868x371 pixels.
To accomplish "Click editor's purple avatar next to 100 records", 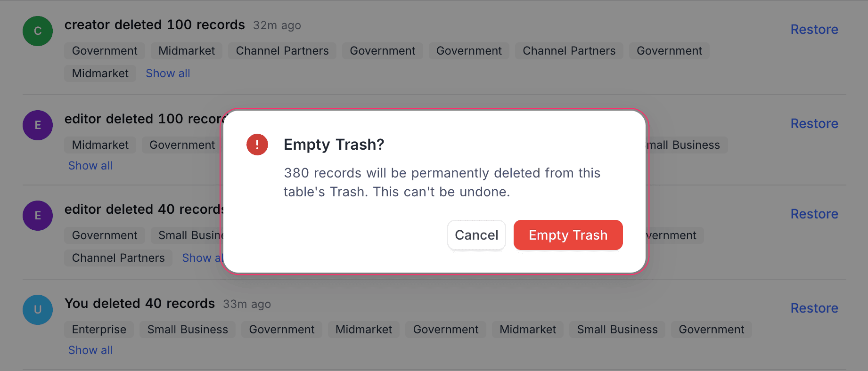I will pyautogui.click(x=37, y=125).
